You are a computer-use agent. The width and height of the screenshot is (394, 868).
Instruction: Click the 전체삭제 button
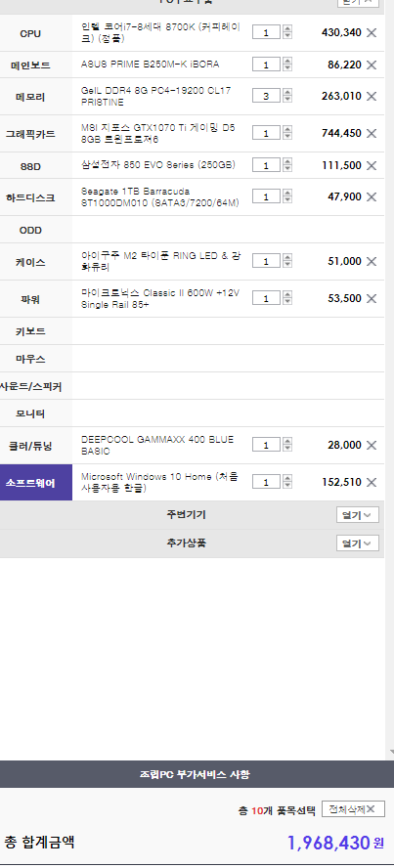(x=353, y=809)
